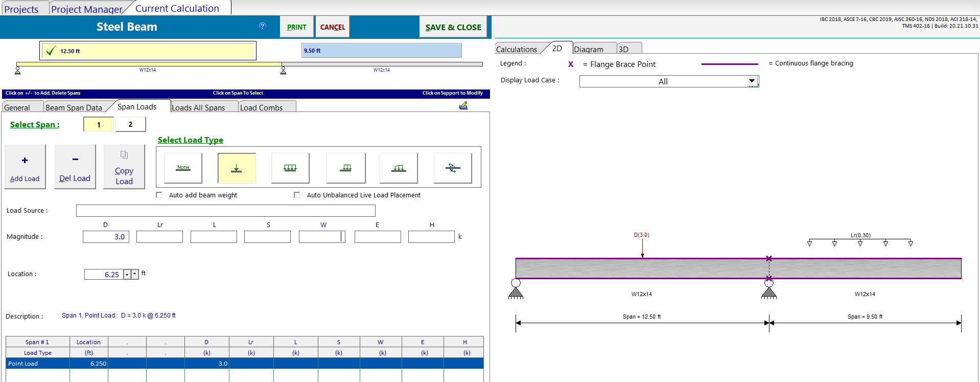Toggle Auto Unbalanced Live Load Placement checkbox
Image resolution: width=980 pixels, height=382 pixels.
pyautogui.click(x=297, y=195)
